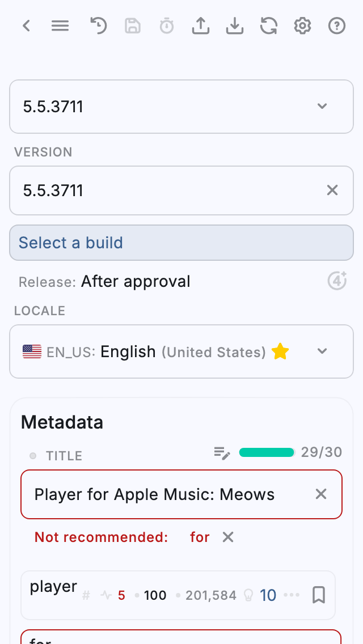Click the phased release '4' icon
Viewport: 363px width, 644px height.
coord(337,281)
